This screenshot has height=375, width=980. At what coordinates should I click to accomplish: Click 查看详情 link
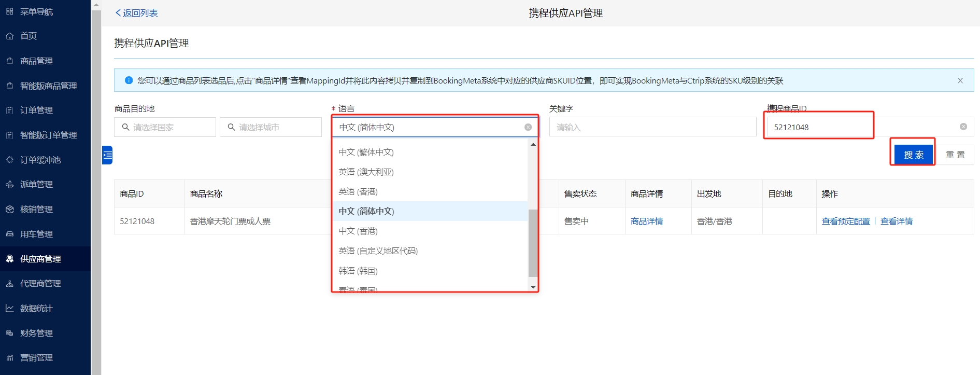click(x=897, y=221)
